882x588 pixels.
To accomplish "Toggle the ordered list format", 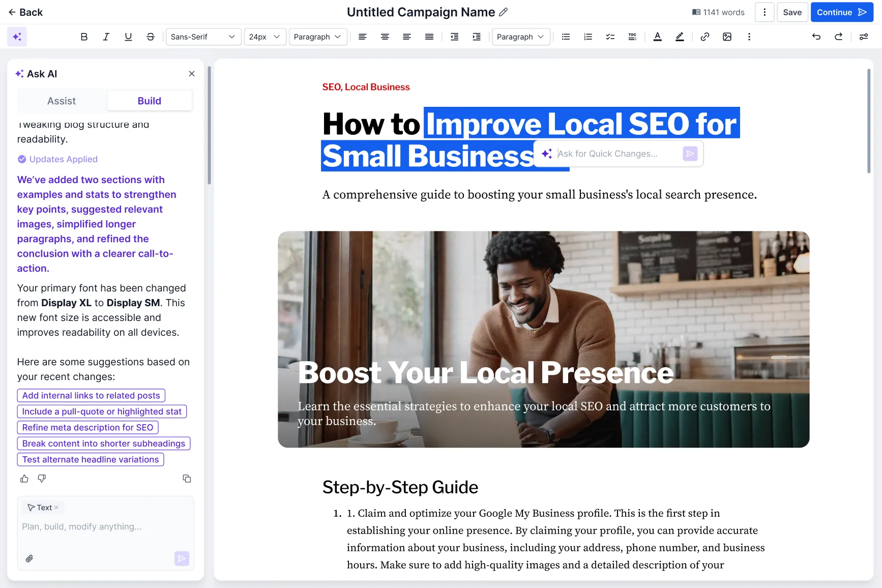I will point(587,36).
